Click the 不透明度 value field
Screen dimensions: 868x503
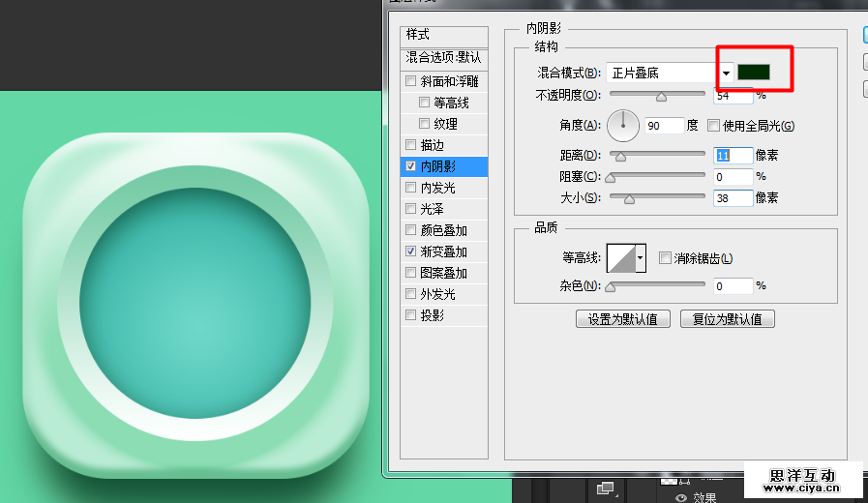[733, 96]
